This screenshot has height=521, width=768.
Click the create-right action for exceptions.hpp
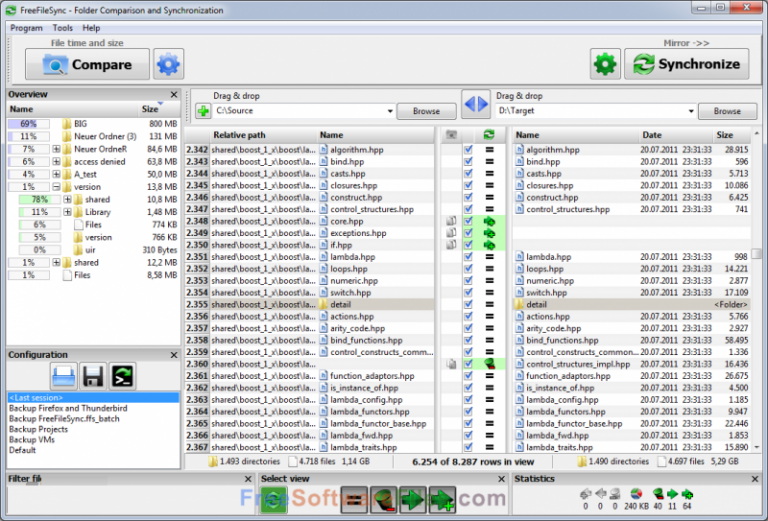(489, 233)
